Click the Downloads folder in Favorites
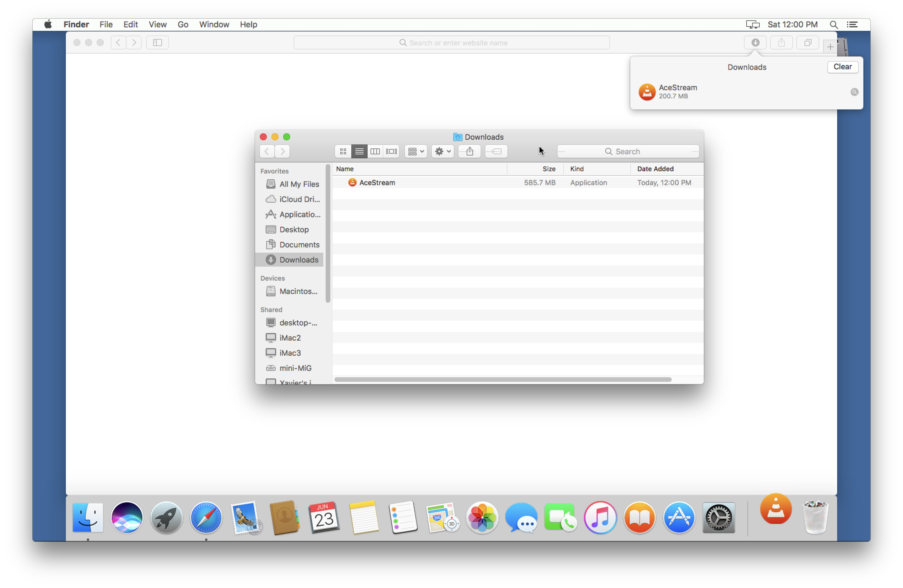Screen dimensions: 903x588 (298, 259)
